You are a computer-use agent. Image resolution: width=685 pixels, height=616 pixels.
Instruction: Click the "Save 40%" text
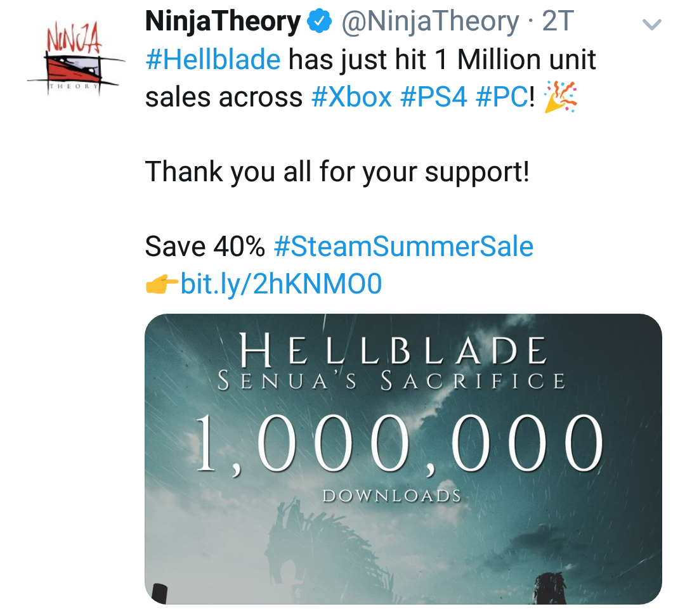204,247
